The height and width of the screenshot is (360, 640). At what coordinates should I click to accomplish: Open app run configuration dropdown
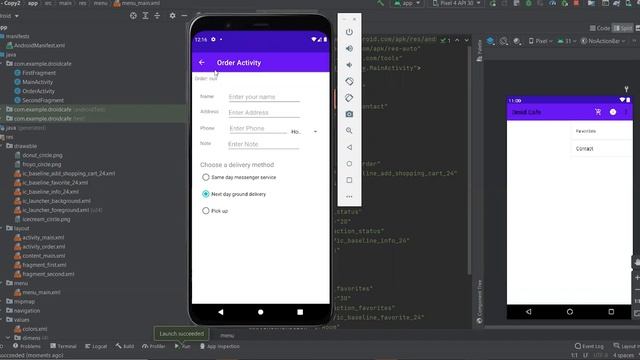click(x=407, y=3)
